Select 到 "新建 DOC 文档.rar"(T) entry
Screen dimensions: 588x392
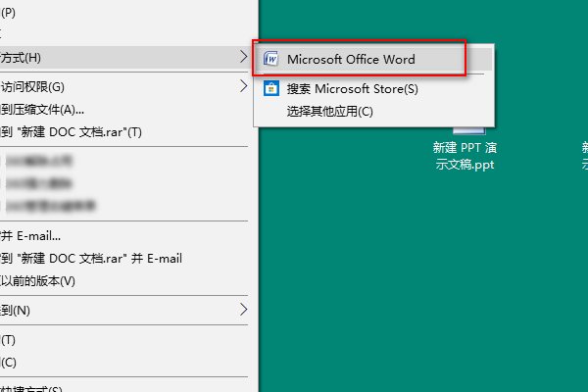click(x=72, y=131)
